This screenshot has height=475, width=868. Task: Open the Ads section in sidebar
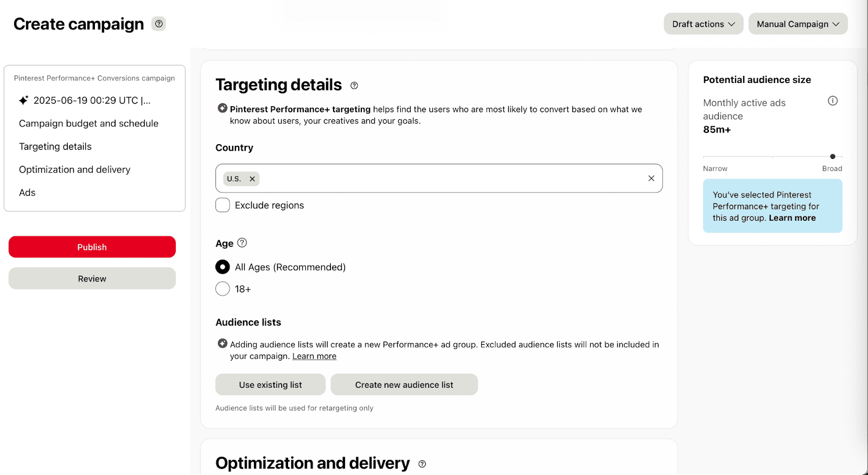pos(27,192)
